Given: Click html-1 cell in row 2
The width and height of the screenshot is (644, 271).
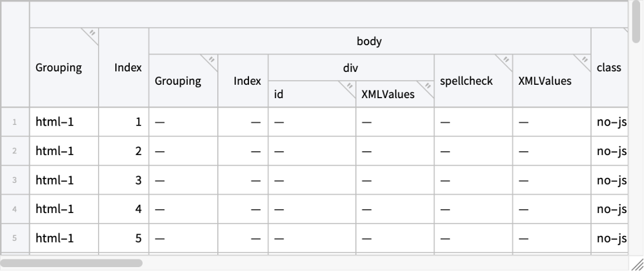Looking at the screenshot, I should click(55, 151).
